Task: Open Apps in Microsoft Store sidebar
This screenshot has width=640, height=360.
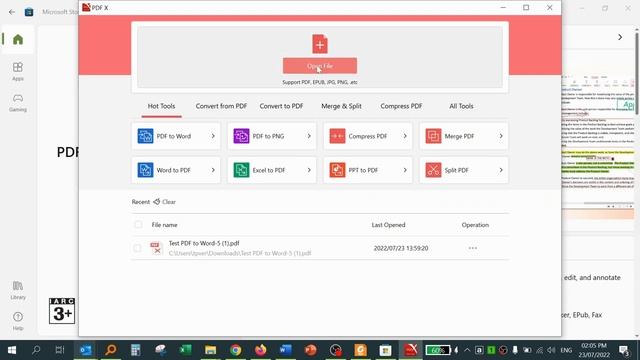Action: [x=18, y=71]
